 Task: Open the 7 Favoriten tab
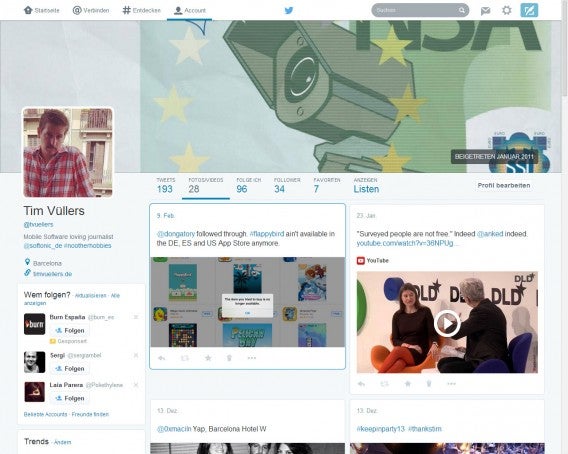tap(327, 186)
